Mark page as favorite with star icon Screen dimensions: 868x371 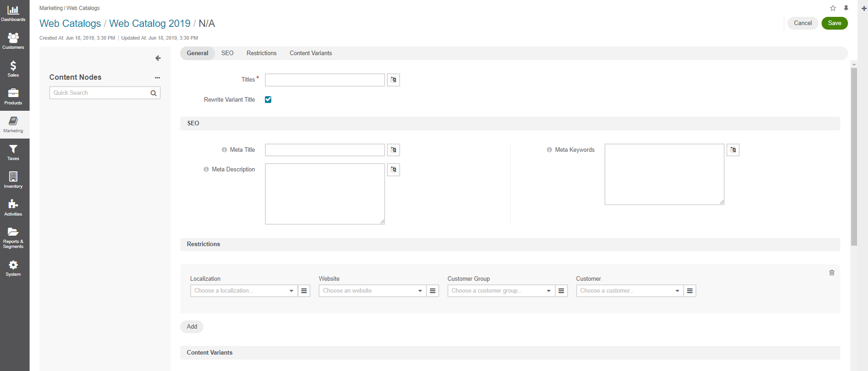click(x=833, y=8)
